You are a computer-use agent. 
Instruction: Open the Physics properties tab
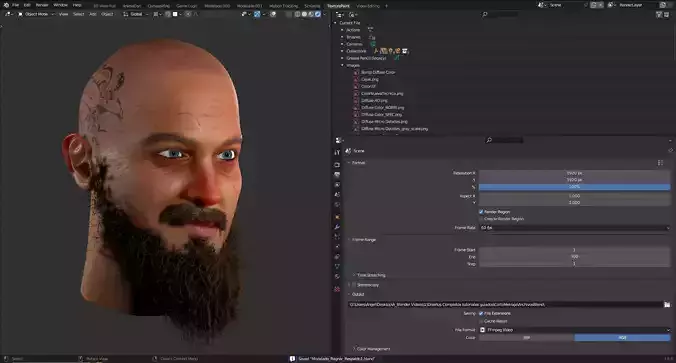click(337, 247)
